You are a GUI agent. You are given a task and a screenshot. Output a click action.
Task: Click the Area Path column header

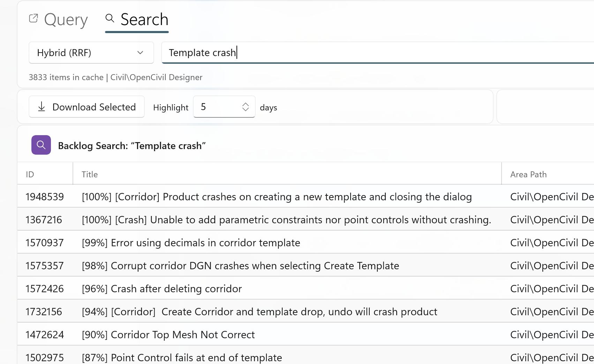coord(528,174)
